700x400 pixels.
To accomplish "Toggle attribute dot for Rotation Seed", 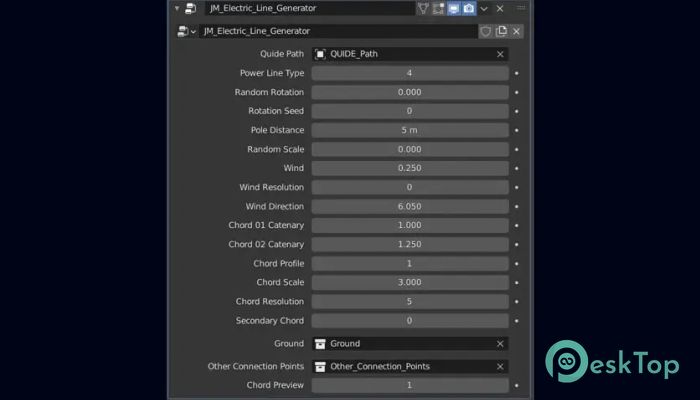I will 517,111.
